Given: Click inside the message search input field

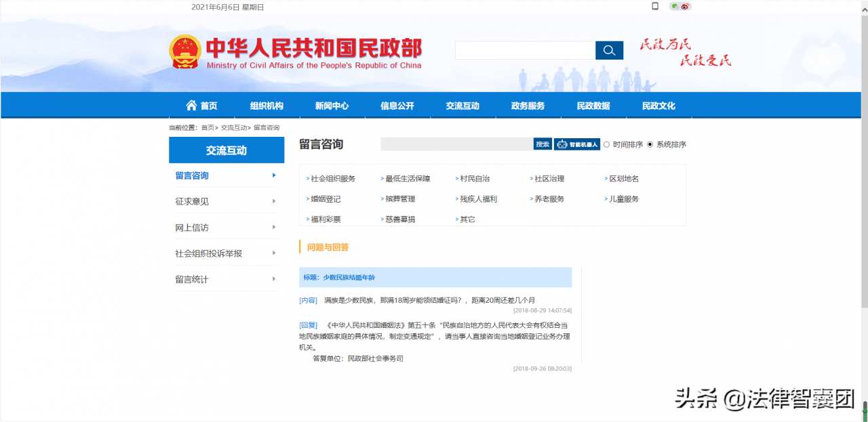Looking at the screenshot, I should (454, 144).
